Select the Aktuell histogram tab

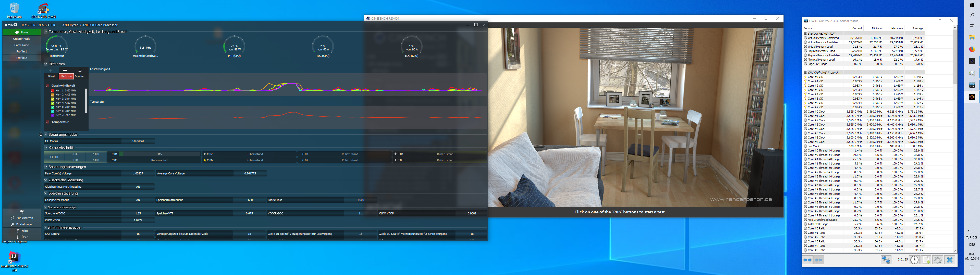pos(51,76)
